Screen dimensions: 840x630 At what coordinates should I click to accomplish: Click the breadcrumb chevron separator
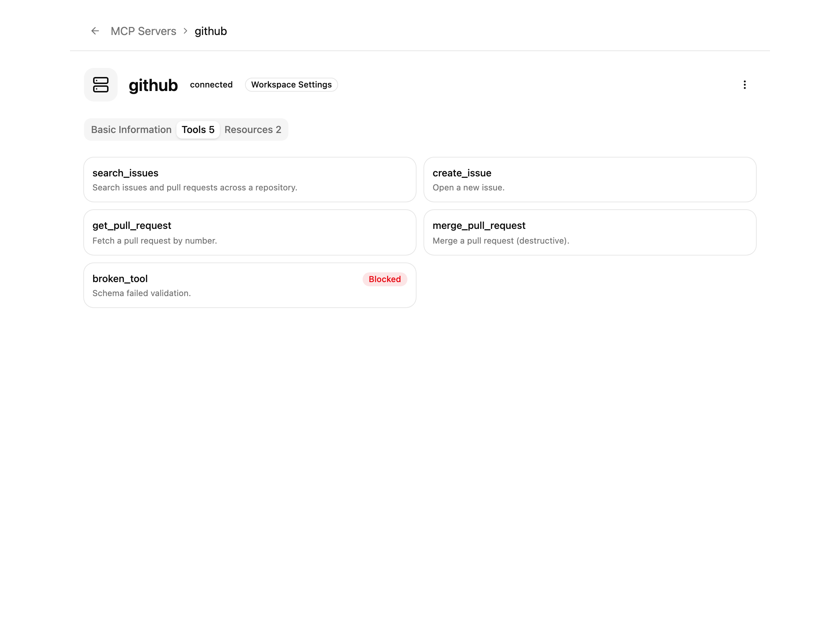[x=185, y=31]
